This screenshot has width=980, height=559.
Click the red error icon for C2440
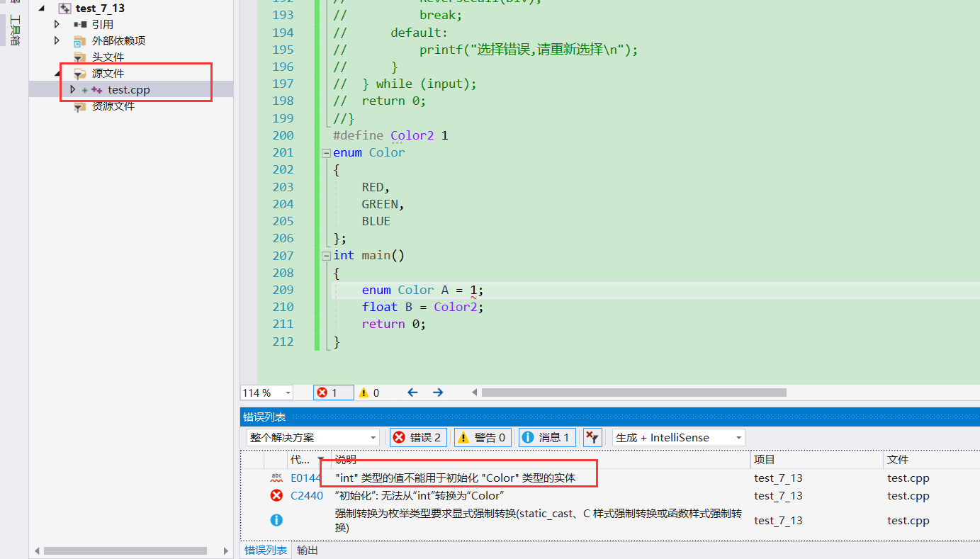[276, 496]
